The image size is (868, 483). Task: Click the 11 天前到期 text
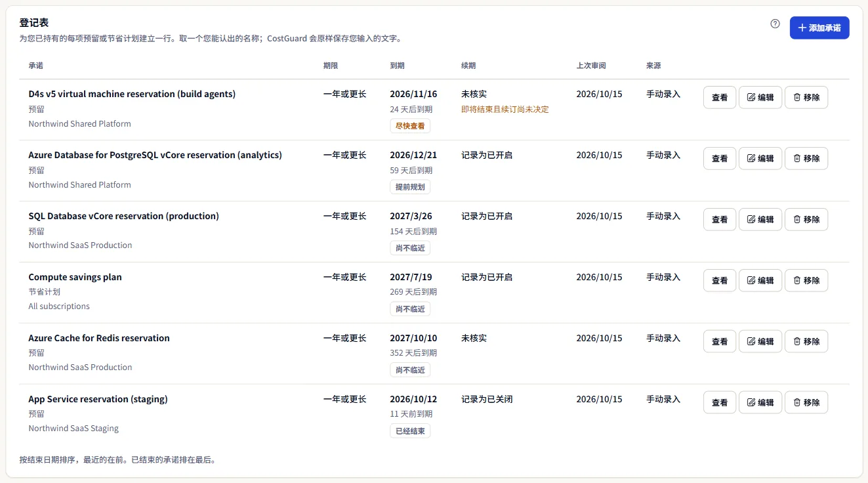pos(411,414)
